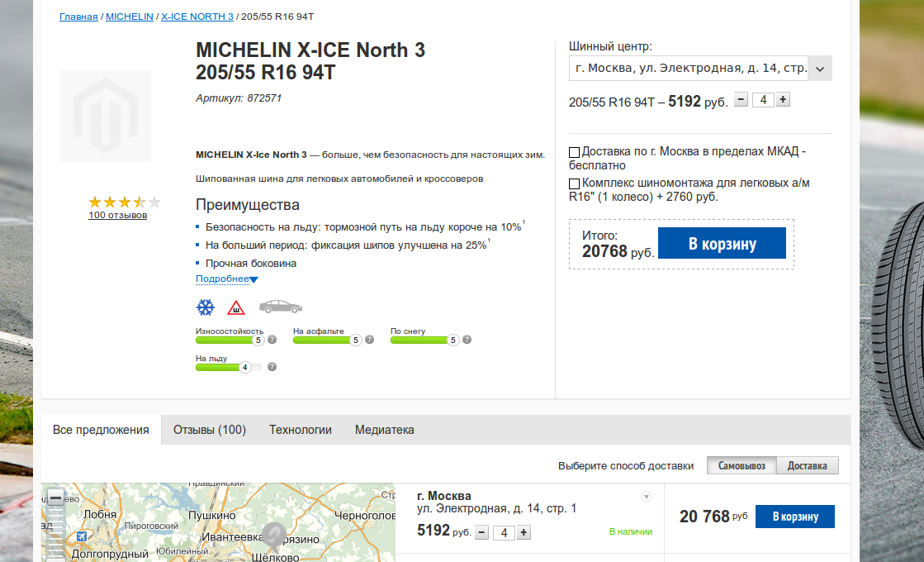Open help icon next to По снегу rating

[x=467, y=340]
